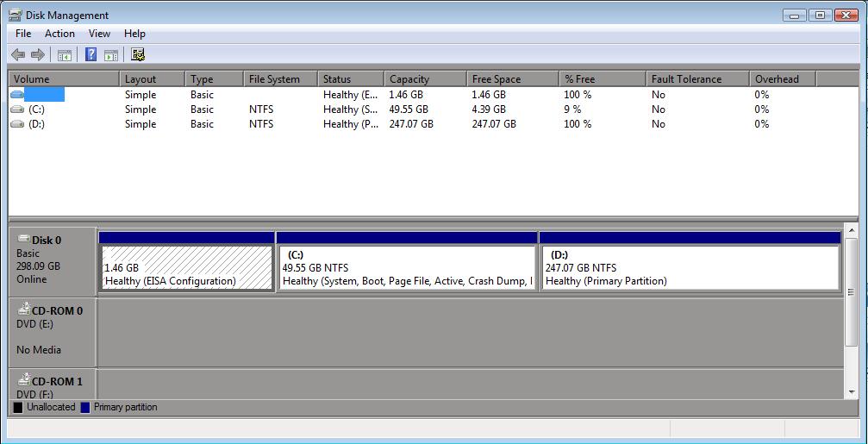Click the 9 % free cell
This screenshot has height=444, width=868.
click(x=572, y=109)
